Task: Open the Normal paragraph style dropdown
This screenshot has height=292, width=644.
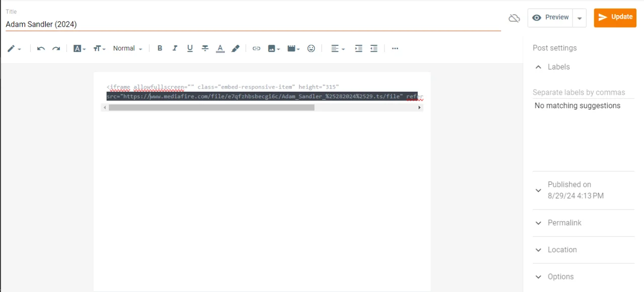Action: 128,48
